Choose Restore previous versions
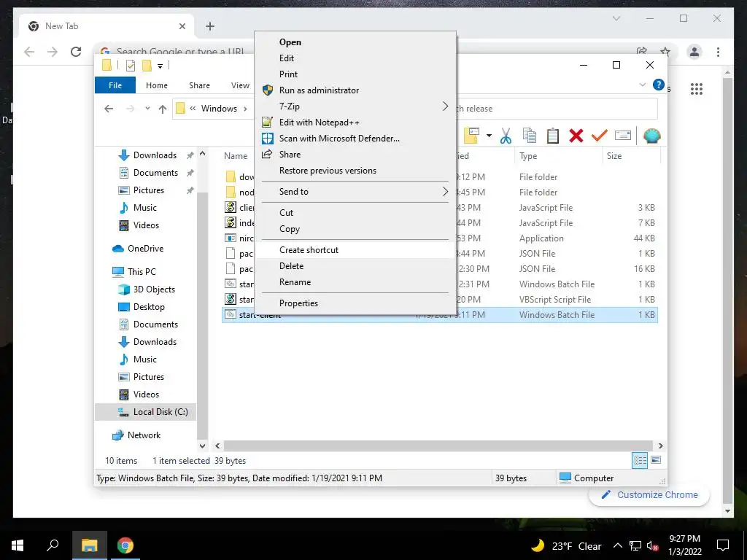Image resolution: width=747 pixels, height=560 pixels. coord(356,171)
